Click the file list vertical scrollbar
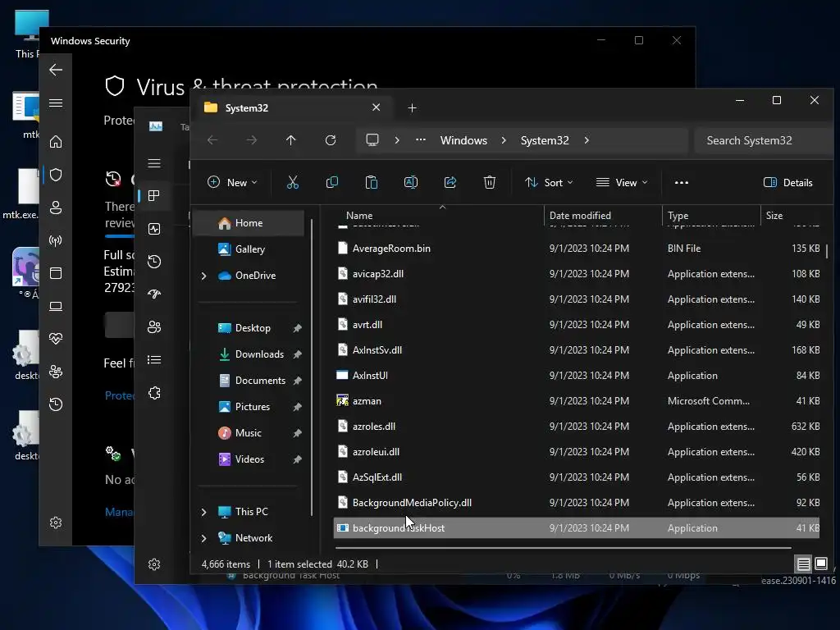The image size is (840, 630). pyautogui.click(x=827, y=252)
